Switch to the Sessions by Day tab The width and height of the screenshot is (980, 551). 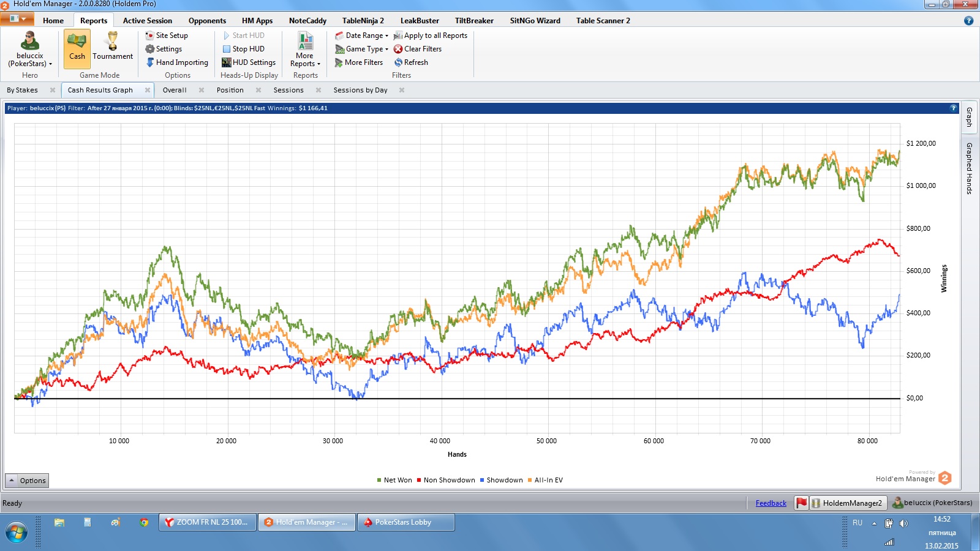click(x=360, y=90)
